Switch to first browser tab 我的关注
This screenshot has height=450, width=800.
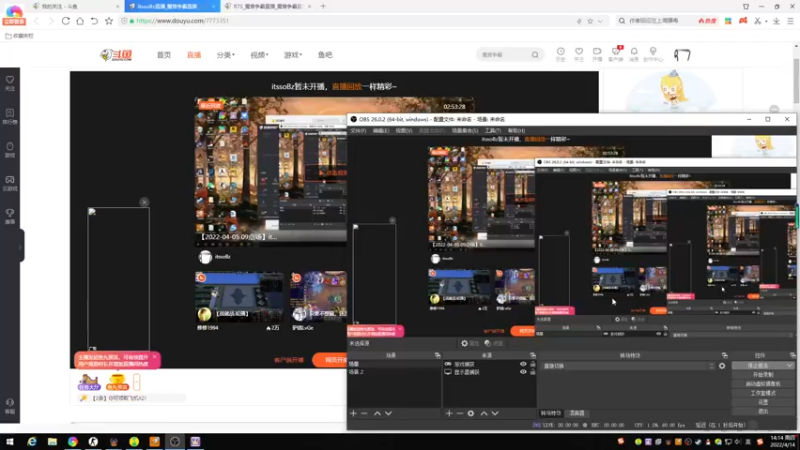tap(77, 6)
